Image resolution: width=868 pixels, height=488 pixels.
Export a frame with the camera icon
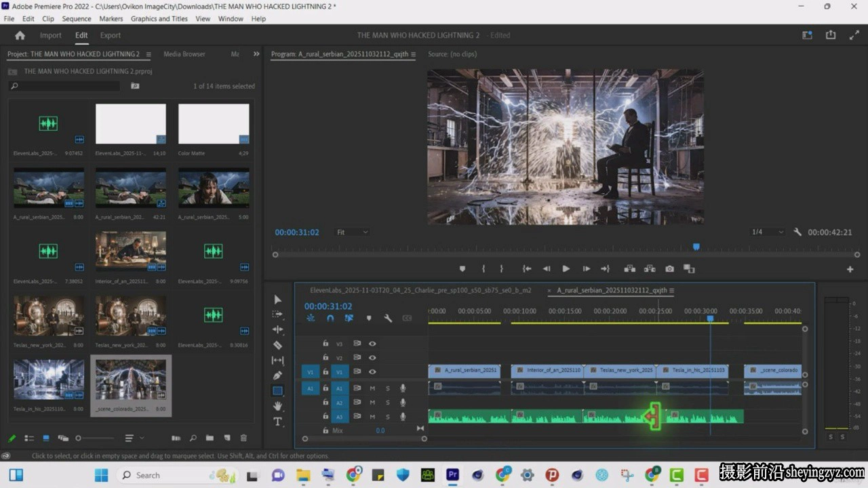pos(670,269)
